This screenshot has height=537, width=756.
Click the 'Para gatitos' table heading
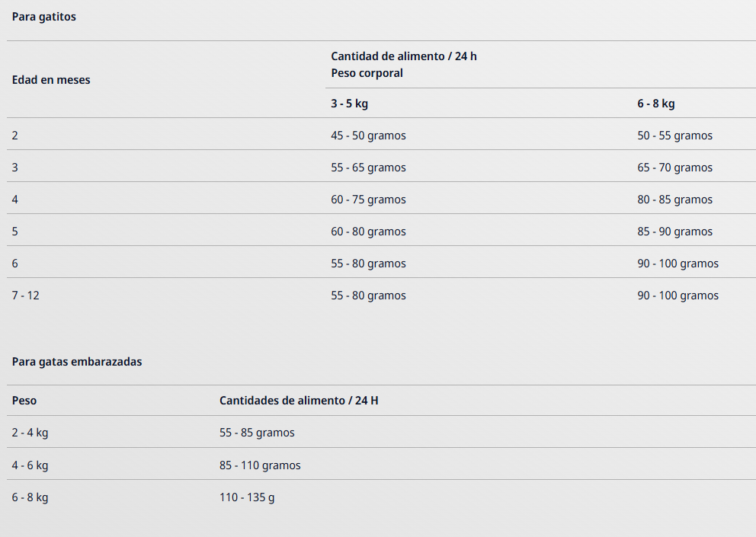click(x=44, y=17)
